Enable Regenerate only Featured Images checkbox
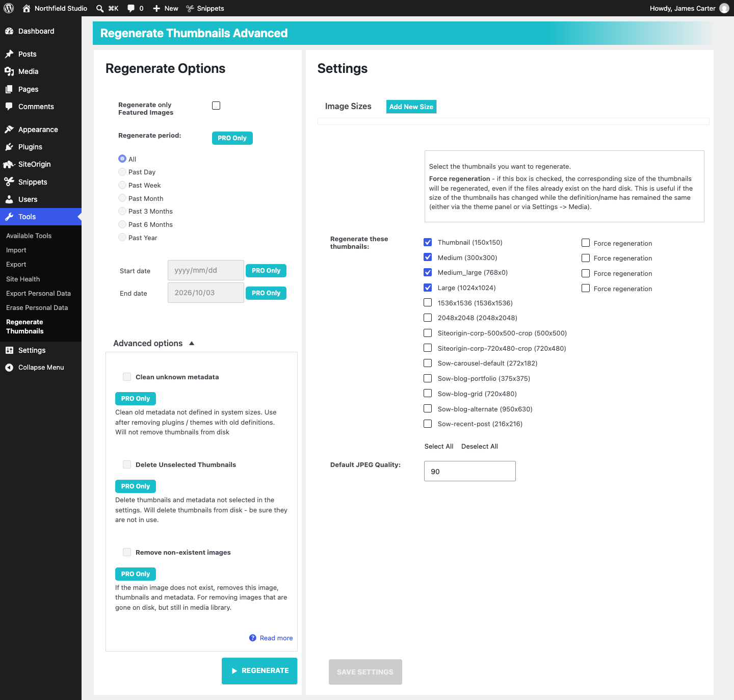This screenshot has width=734, height=700. pos(216,106)
